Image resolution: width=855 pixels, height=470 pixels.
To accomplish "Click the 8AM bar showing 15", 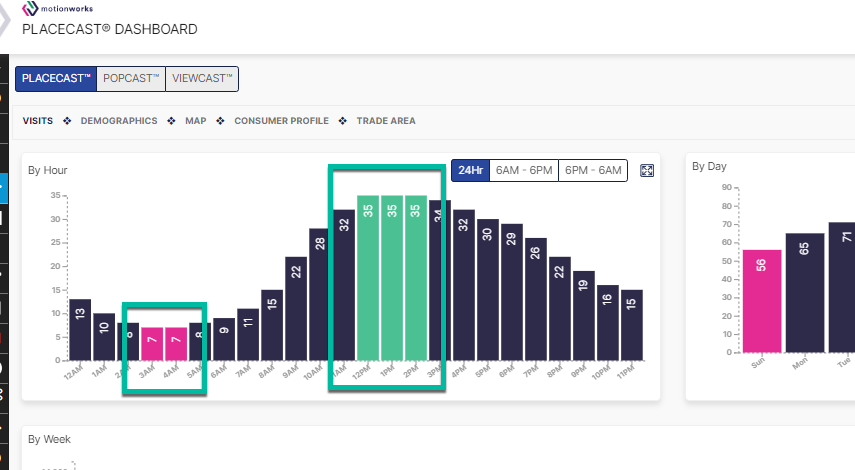I will (272, 325).
